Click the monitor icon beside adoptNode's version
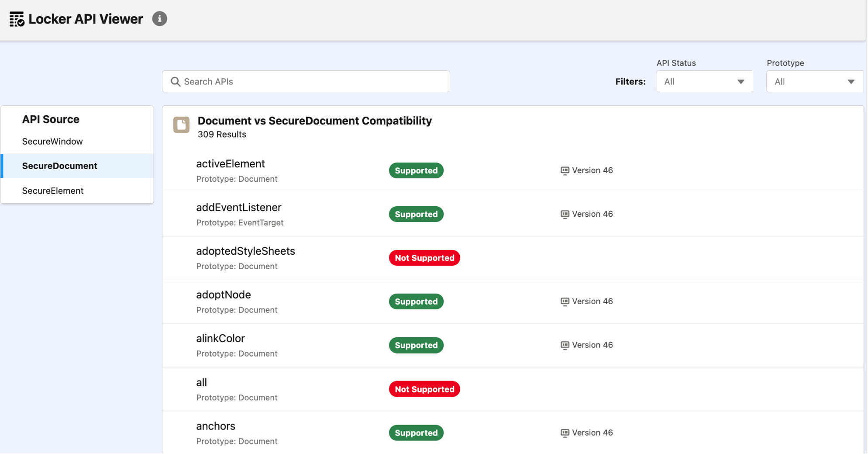 click(565, 302)
